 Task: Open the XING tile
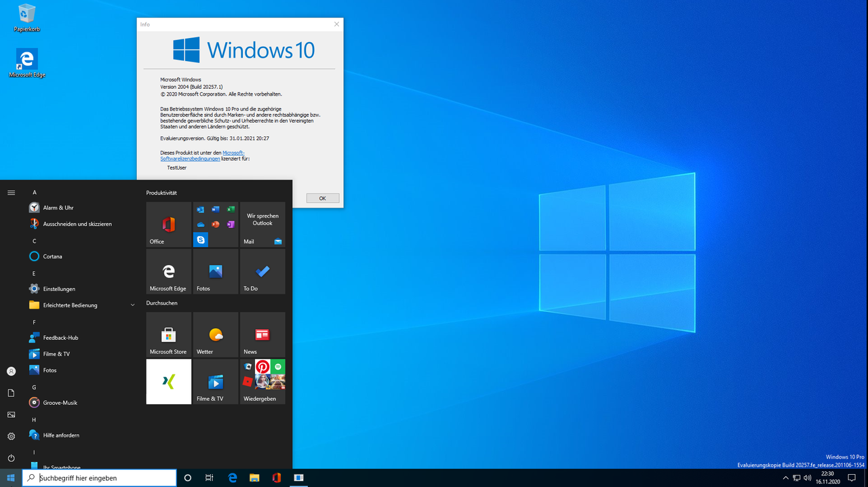click(x=169, y=381)
